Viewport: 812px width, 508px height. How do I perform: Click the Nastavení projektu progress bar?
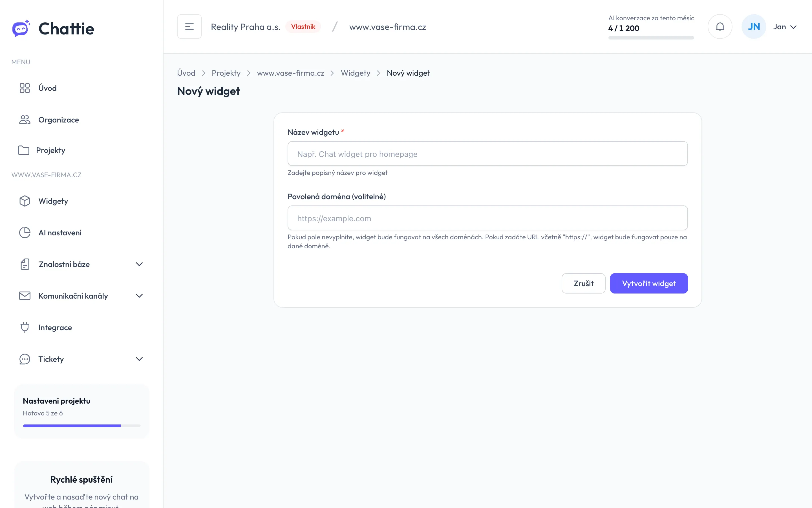pyautogui.click(x=81, y=426)
